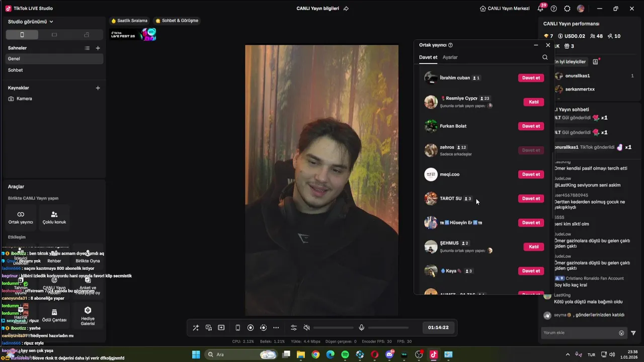The image size is (644, 362).
Task: Open the Ortak yayıncı tool
Action: [x=21, y=217]
